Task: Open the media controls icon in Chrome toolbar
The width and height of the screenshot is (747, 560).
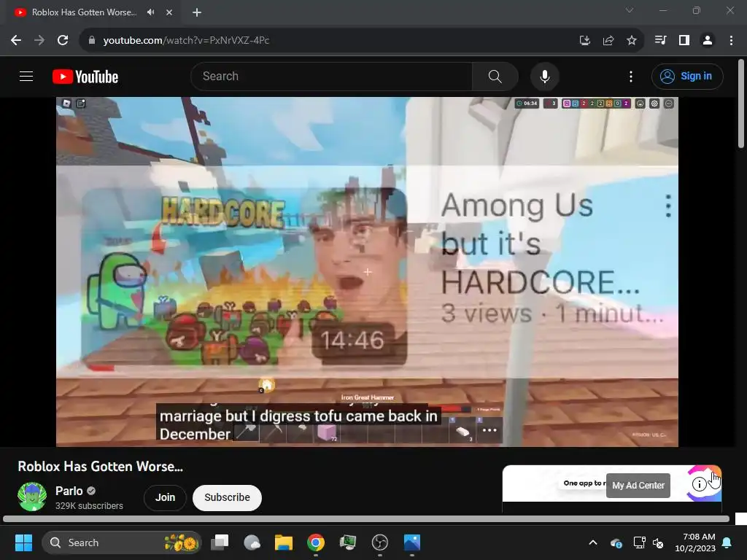Action: tap(660, 41)
